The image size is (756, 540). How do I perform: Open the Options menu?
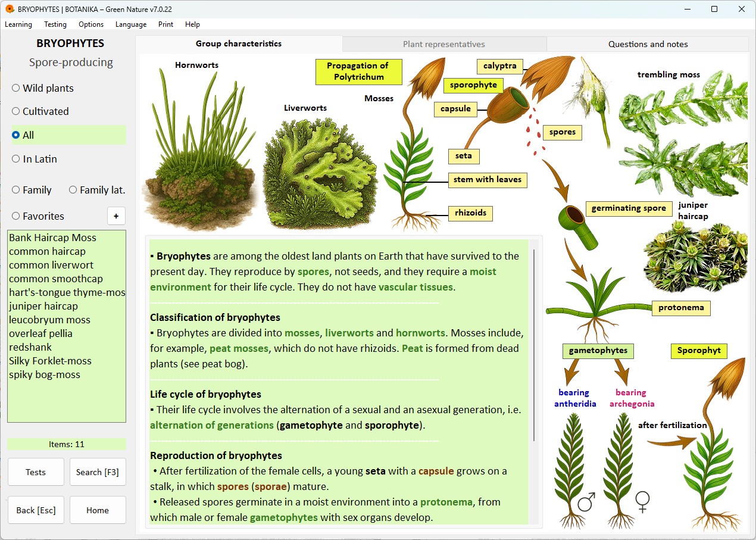pyautogui.click(x=91, y=24)
